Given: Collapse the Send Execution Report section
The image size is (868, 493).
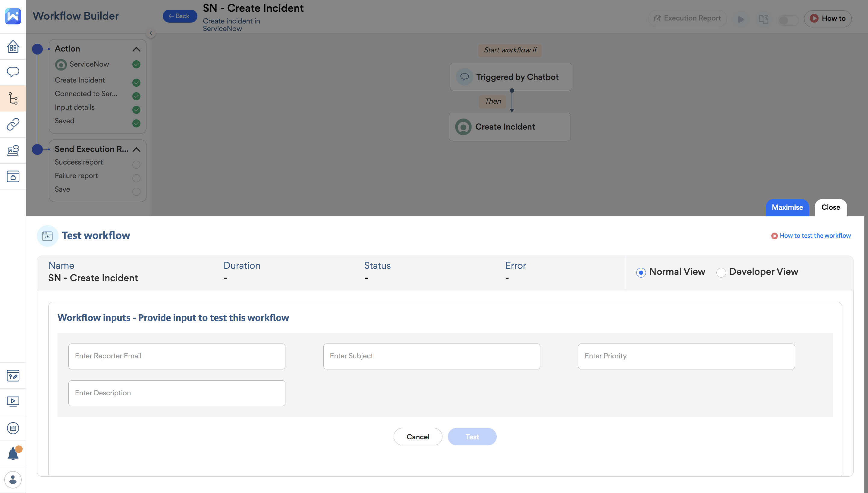Looking at the screenshot, I should click(136, 149).
